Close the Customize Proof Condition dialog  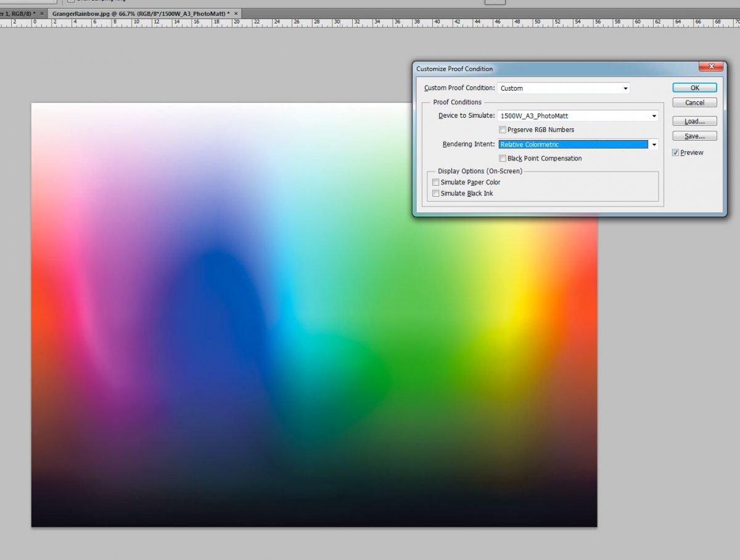[710, 67]
